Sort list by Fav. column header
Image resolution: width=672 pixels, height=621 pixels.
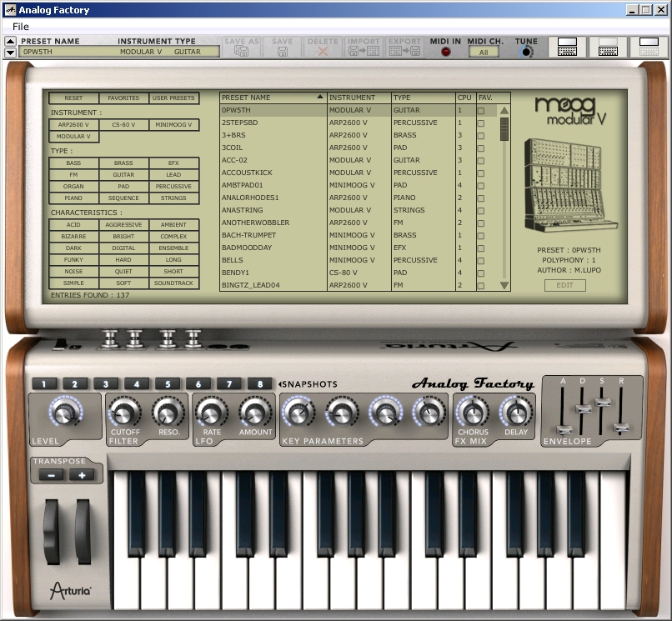point(493,98)
